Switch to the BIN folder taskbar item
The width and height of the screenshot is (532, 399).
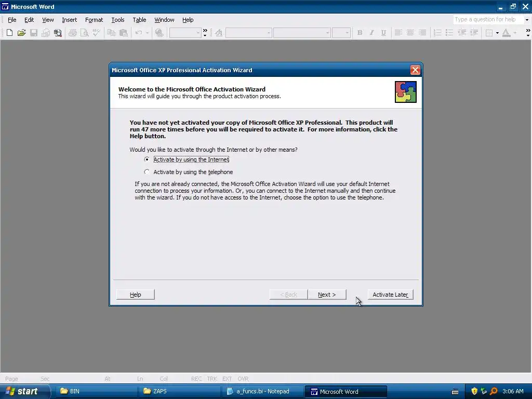click(x=96, y=391)
